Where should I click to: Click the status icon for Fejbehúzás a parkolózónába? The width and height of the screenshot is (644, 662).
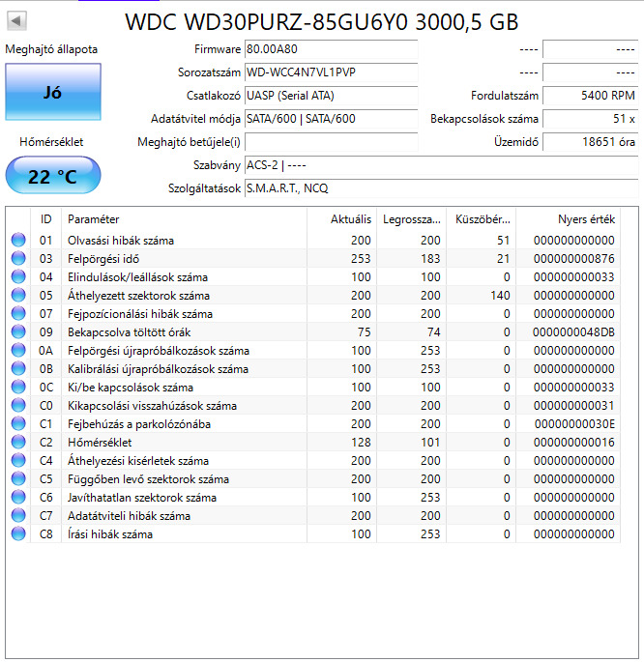(x=18, y=423)
